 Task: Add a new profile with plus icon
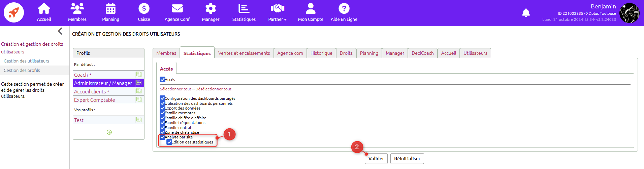(x=109, y=132)
